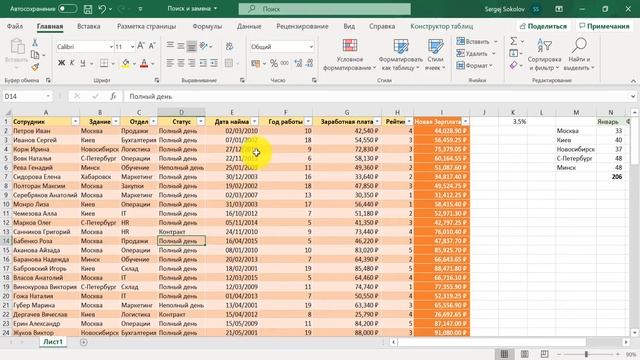Open Найти и выделить menu
The width and height of the screenshot is (640, 360).
tap(579, 55)
